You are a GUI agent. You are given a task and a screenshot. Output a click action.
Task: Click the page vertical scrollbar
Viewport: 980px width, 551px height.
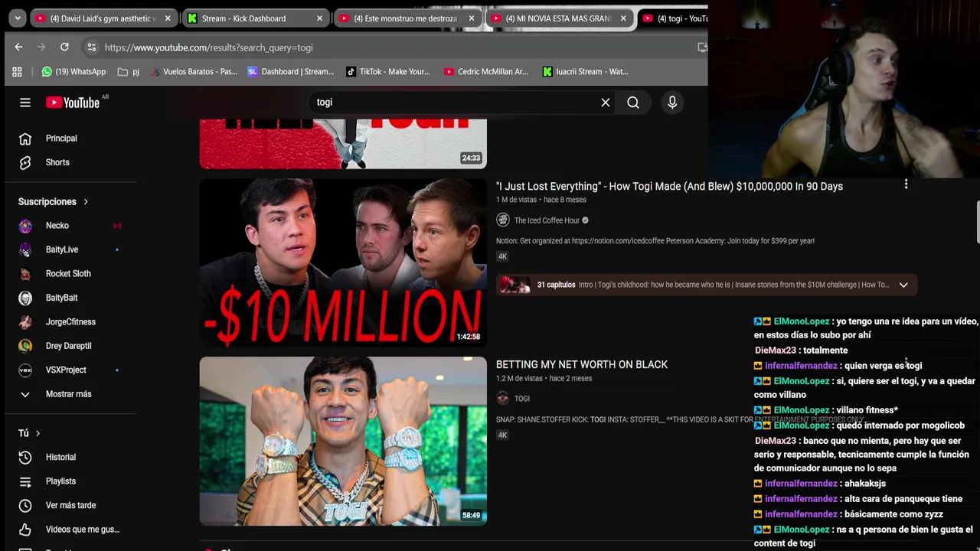(x=977, y=223)
